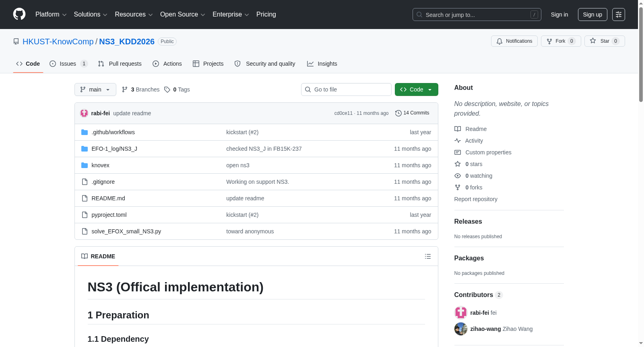Viewport: 644px width, 347px height.
Task: Click the pulse icon beside Activity
Action: pos(458,141)
